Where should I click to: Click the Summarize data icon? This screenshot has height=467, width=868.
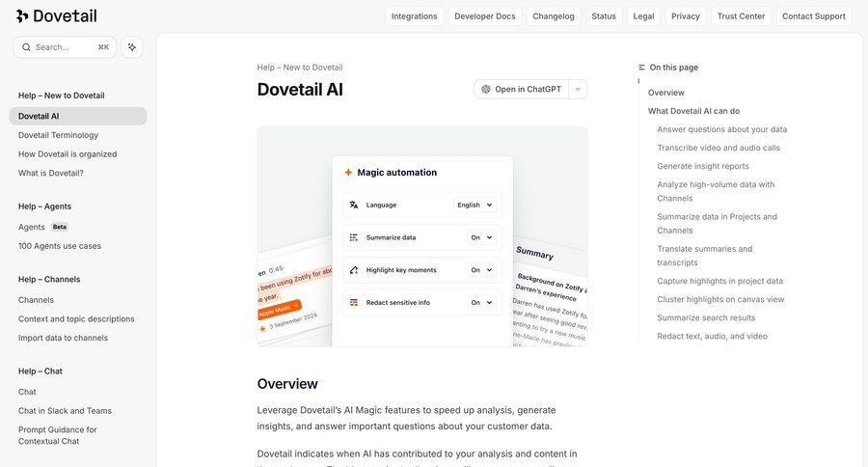tap(354, 237)
